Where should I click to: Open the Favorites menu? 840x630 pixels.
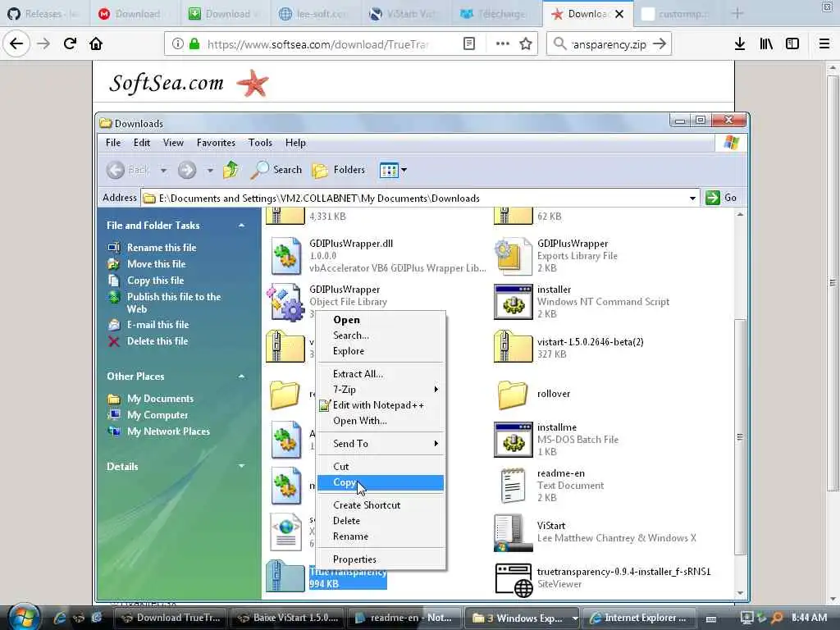216,143
